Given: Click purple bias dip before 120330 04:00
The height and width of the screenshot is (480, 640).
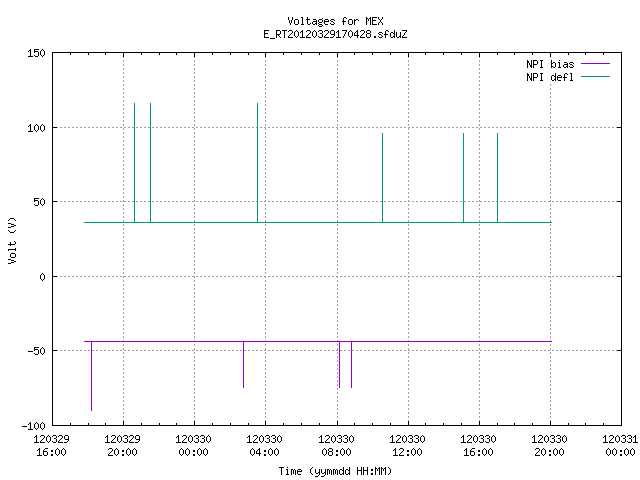Looking at the screenshot, I should (244, 364).
